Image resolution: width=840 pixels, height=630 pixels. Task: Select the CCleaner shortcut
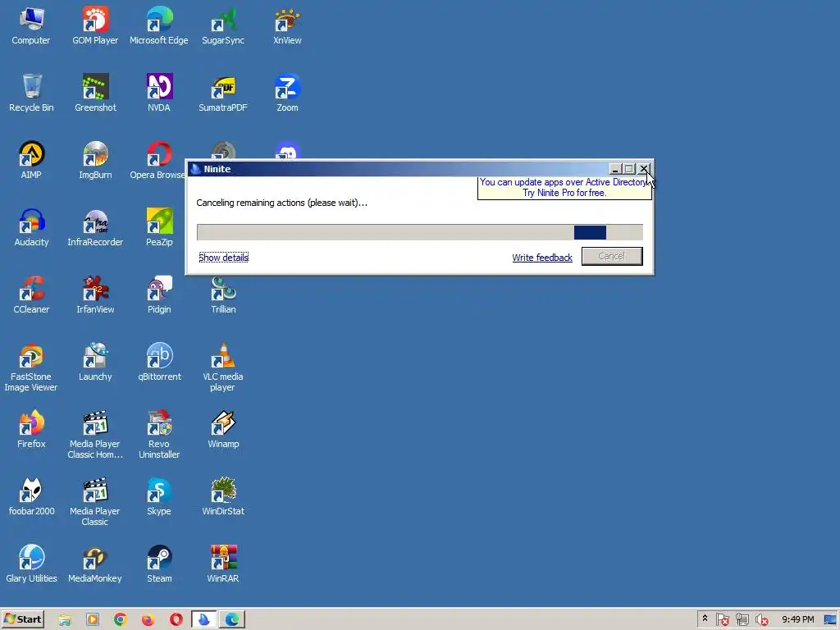[31, 294]
